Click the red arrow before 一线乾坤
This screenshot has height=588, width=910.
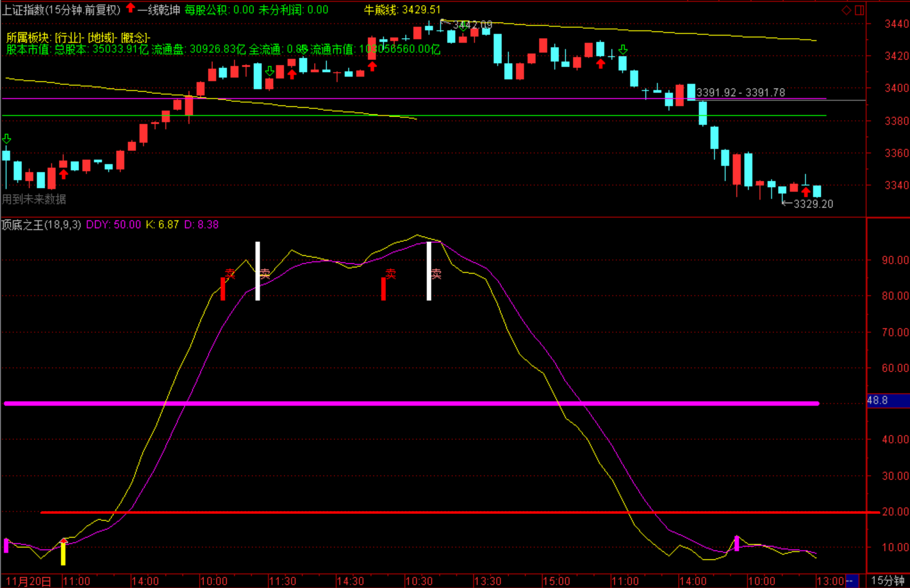pos(131,8)
